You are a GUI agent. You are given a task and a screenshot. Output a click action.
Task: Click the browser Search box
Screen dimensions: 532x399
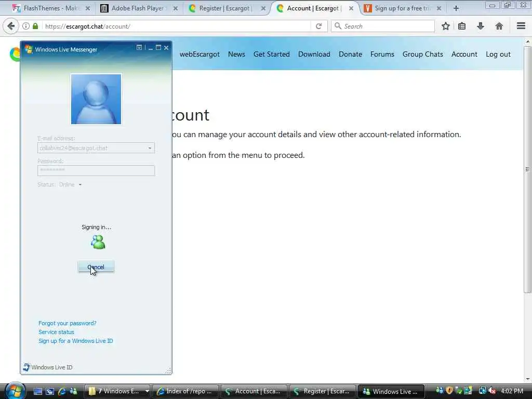[383, 26]
